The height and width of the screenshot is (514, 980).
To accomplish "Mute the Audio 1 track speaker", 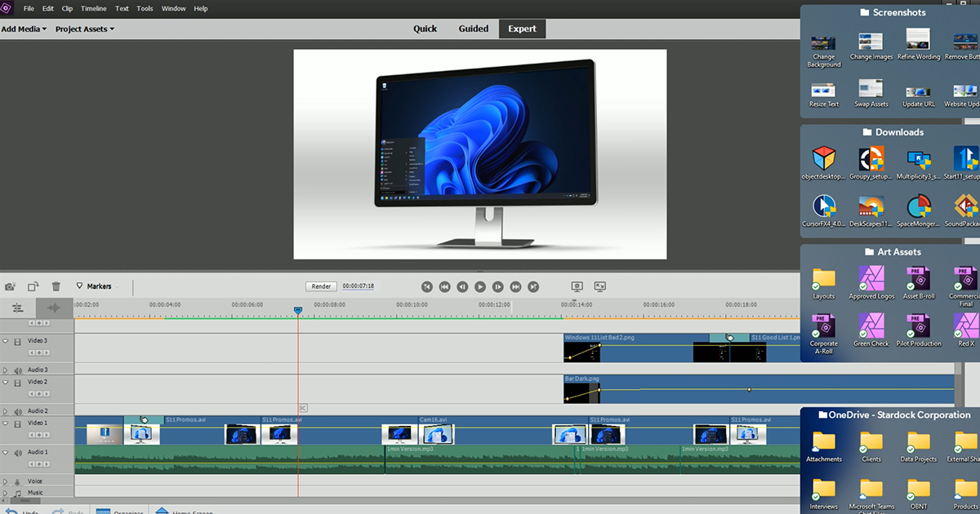I will click(17, 452).
